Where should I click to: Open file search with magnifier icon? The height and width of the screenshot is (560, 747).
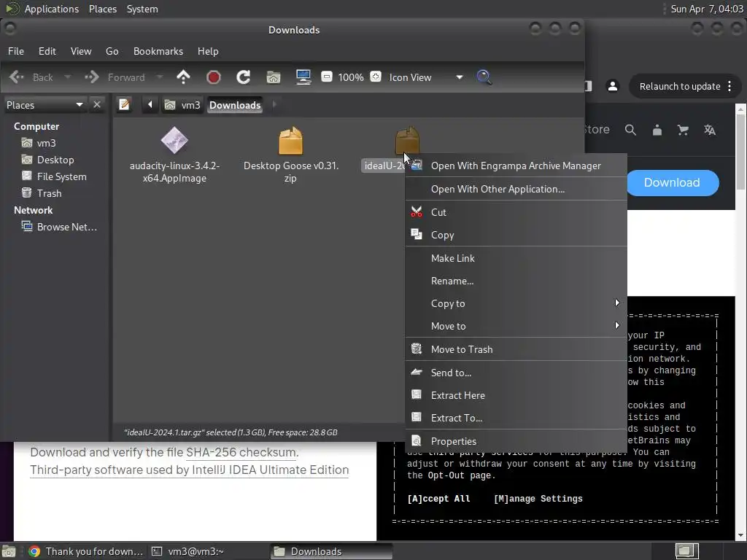click(x=484, y=77)
